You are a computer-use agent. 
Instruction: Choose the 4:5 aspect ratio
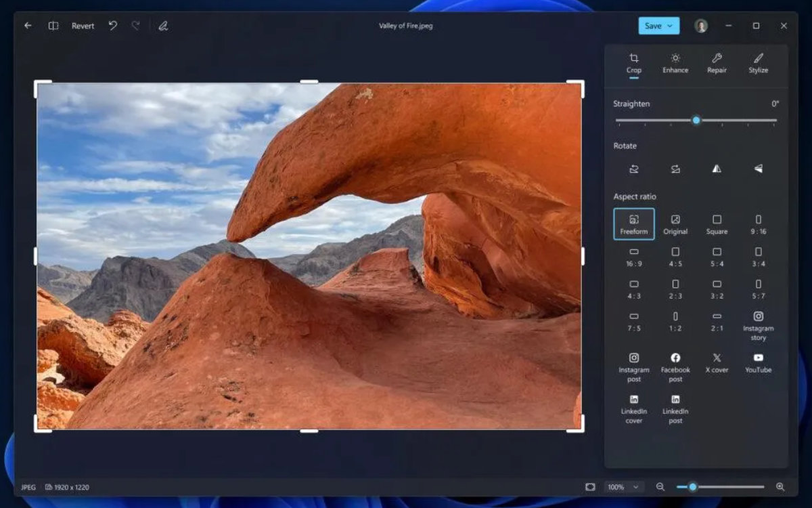(x=675, y=257)
